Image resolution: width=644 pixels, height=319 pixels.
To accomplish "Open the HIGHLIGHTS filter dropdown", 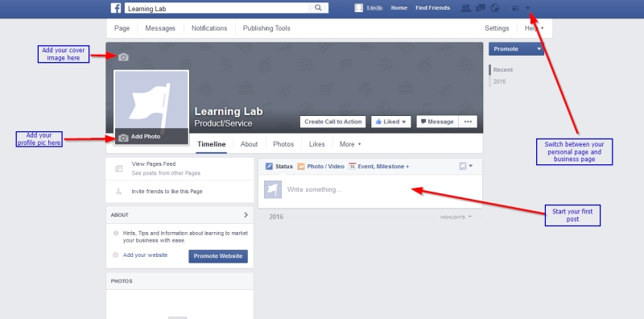I will click(x=456, y=217).
